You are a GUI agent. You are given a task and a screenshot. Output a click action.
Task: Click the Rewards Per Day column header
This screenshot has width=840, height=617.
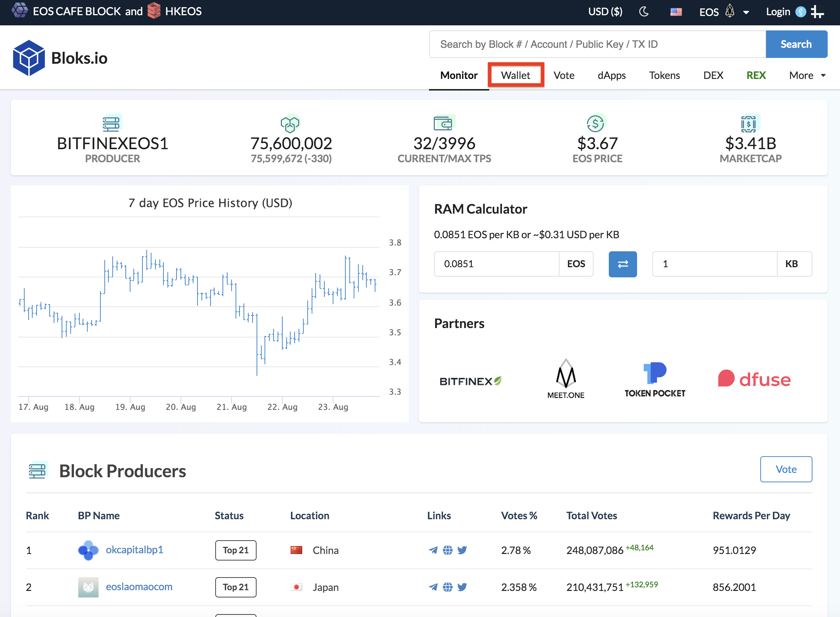(x=752, y=515)
